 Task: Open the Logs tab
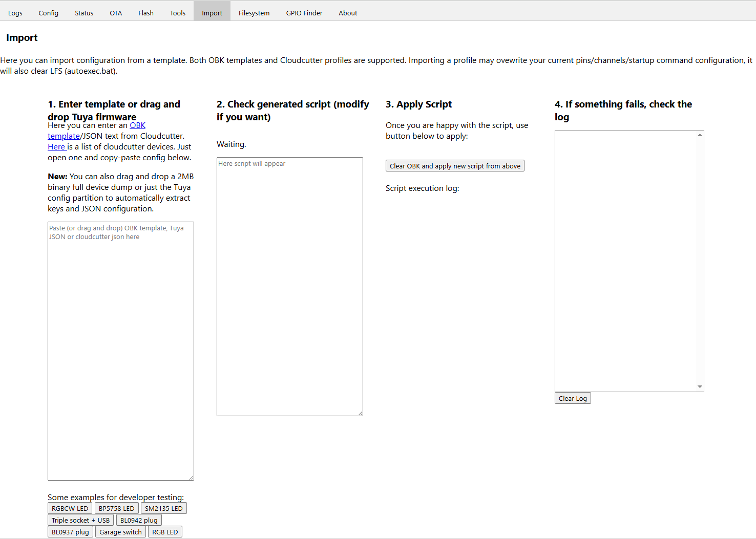15,13
